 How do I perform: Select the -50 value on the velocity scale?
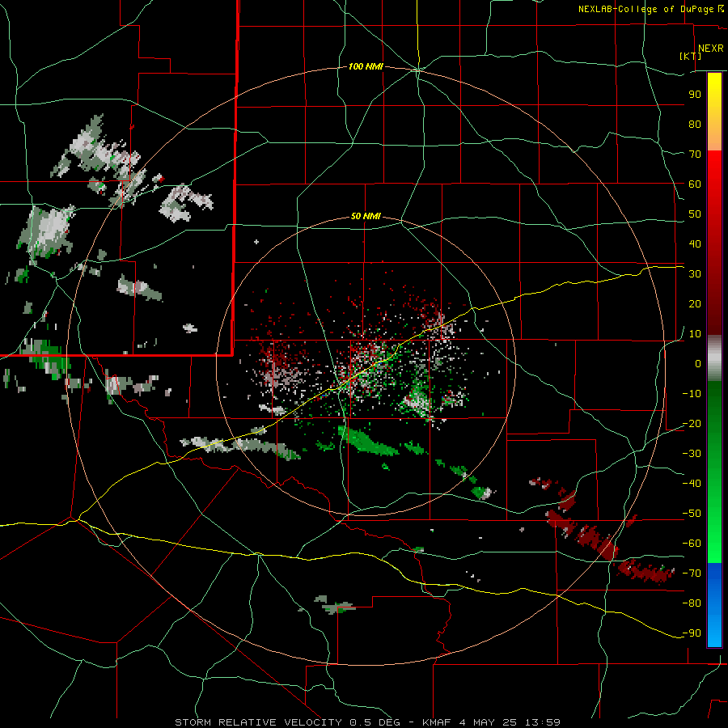click(692, 514)
